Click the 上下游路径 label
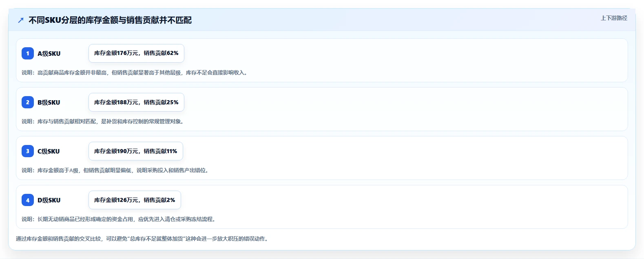The width and height of the screenshot is (644, 259). [x=614, y=18]
